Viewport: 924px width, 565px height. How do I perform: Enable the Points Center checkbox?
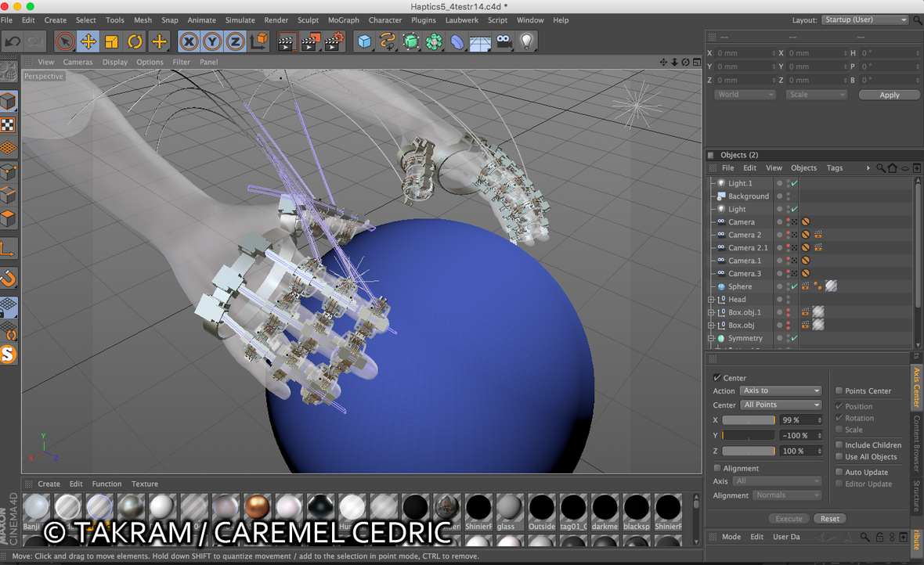(839, 390)
